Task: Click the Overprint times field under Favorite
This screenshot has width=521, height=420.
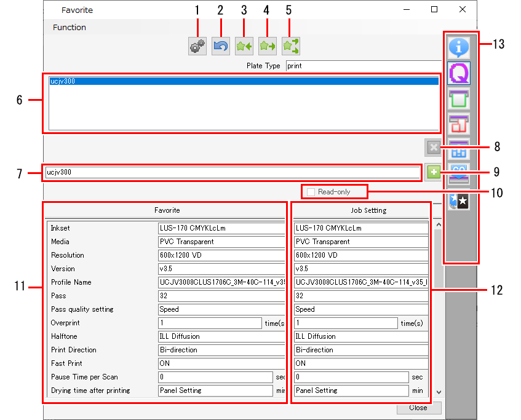Action: [x=209, y=322]
